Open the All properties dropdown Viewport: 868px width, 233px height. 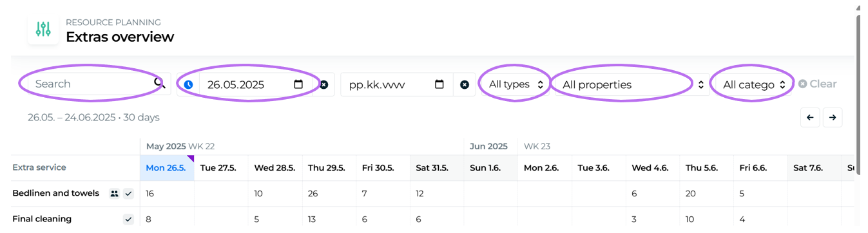click(632, 84)
